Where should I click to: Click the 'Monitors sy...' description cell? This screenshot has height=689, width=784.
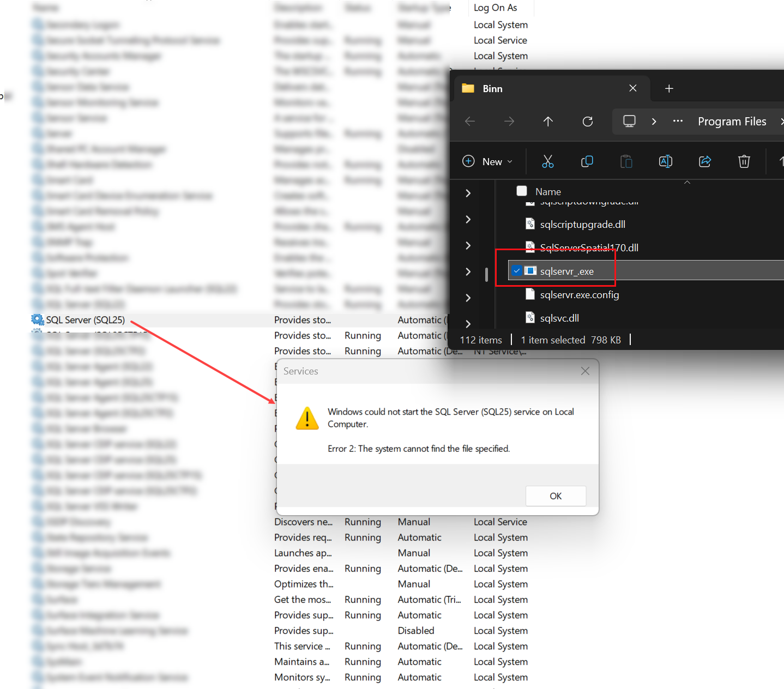click(x=302, y=678)
